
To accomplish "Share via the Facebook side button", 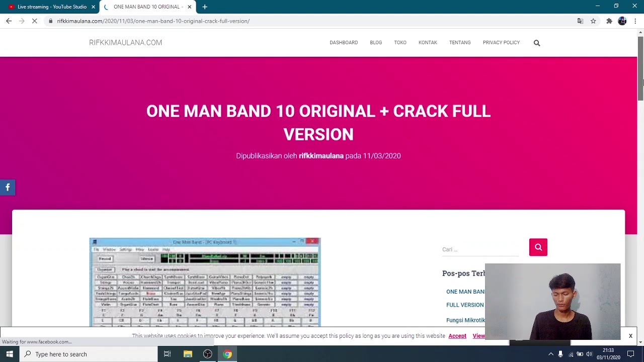I will [x=8, y=188].
